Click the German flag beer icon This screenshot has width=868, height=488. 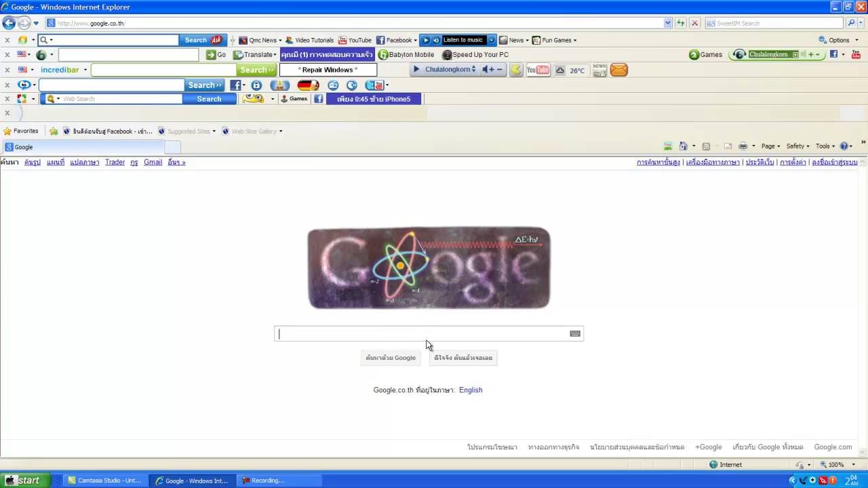click(308, 85)
